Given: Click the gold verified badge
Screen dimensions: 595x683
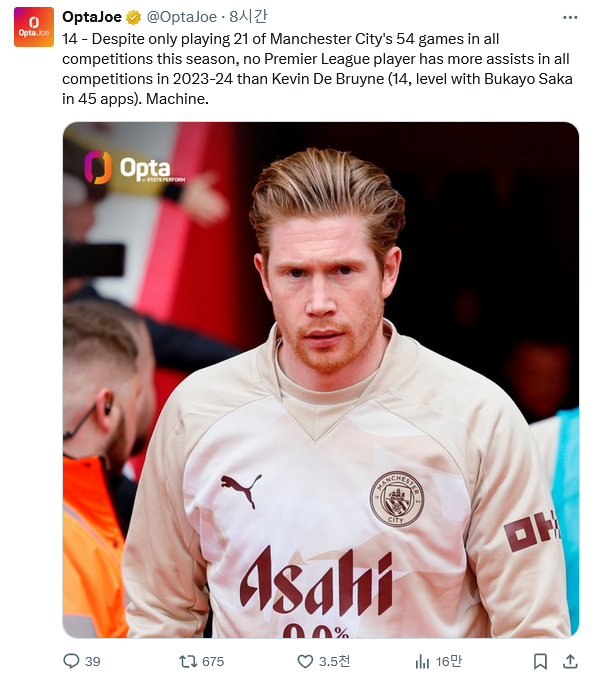Looking at the screenshot, I should [133, 17].
